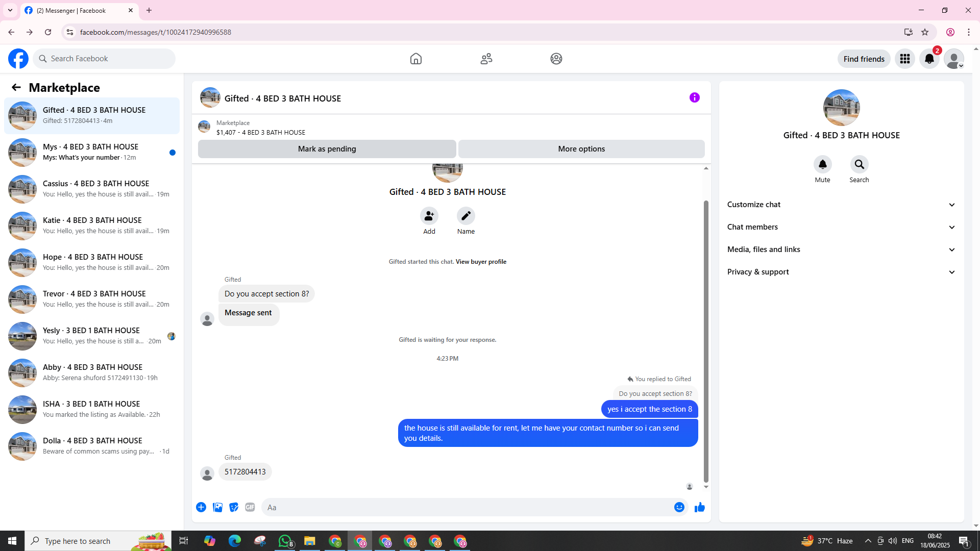
Task: Open the Hope conversation
Action: [x=92, y=263]
